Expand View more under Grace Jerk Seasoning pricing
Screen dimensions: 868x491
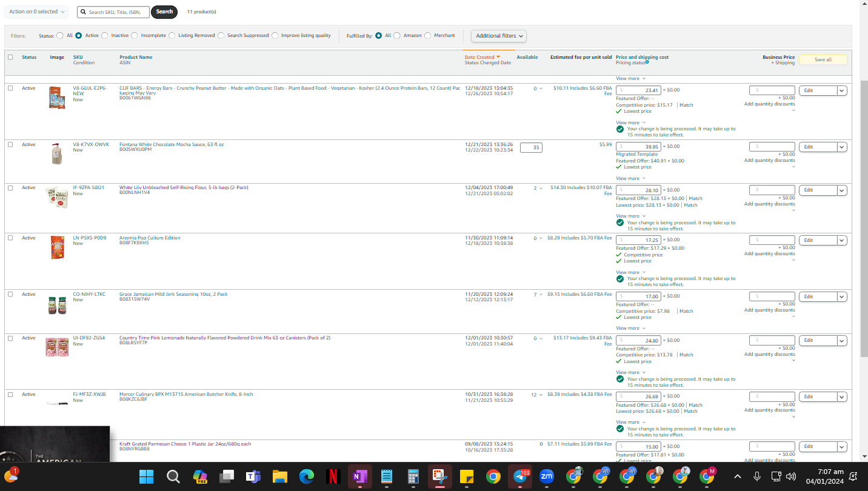pyautogui.click(x=630, y=328)
